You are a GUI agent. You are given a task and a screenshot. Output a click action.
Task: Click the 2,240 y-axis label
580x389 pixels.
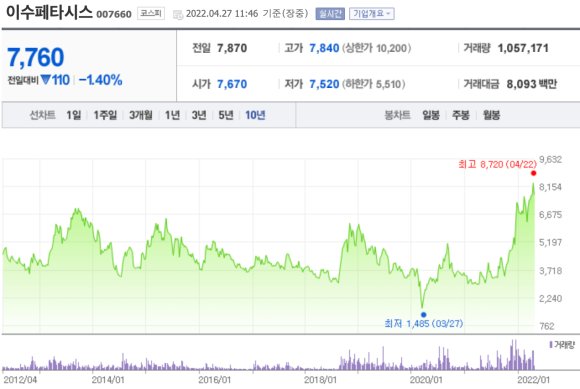550,298
